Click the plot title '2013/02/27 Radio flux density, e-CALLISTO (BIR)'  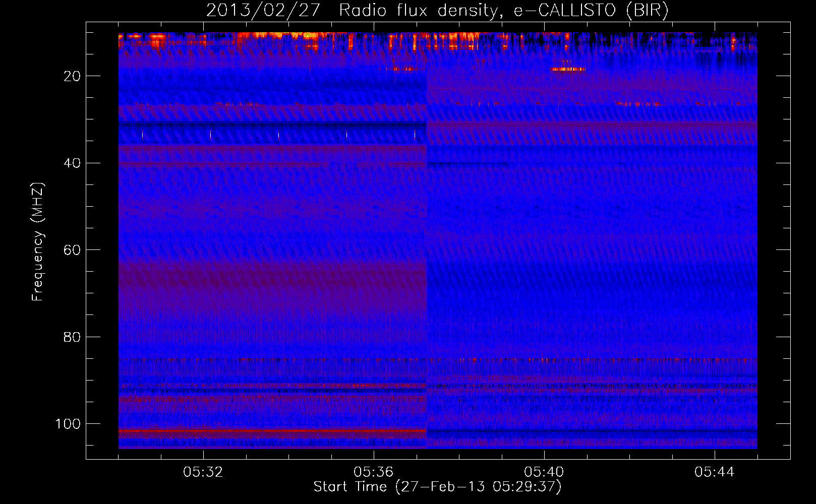[x=437, y=11]
